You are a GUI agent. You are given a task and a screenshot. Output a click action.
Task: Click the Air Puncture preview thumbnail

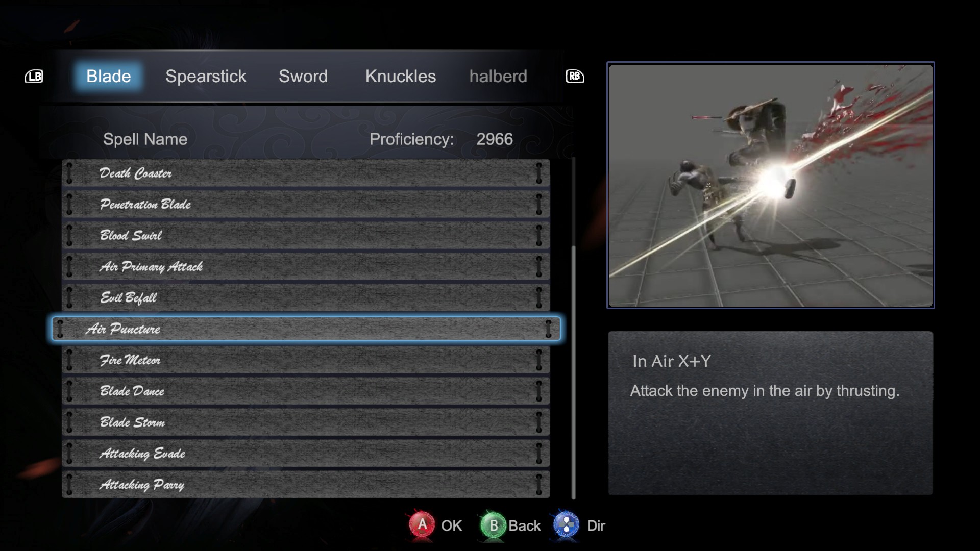(x=770, y=185)
